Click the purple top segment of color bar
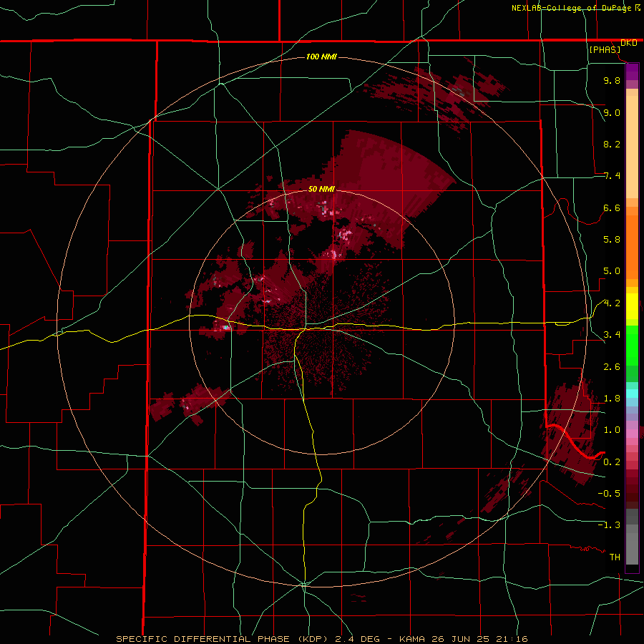 (632, 72)
